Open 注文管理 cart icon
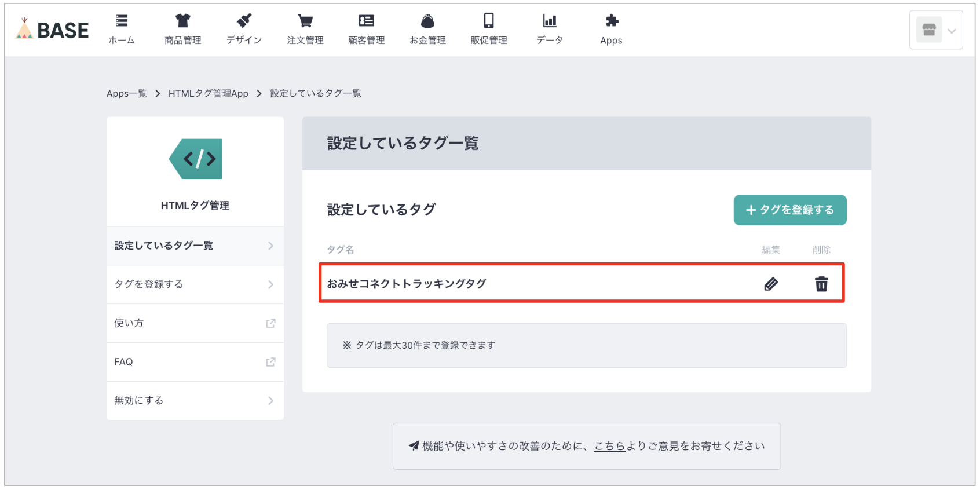Image resolution: width=980 pixels, height=490 pixels. (x=305, y=21)
